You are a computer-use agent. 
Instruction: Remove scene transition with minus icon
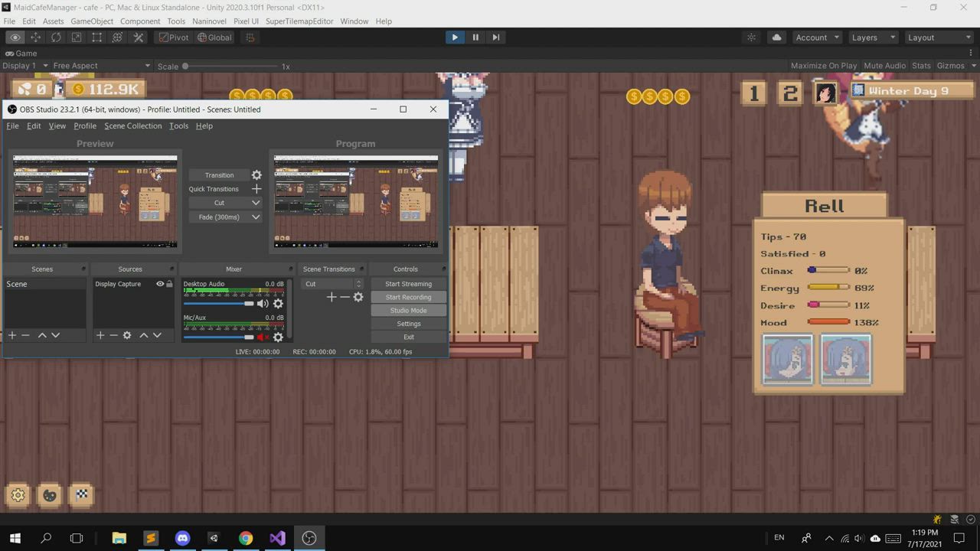345,297
